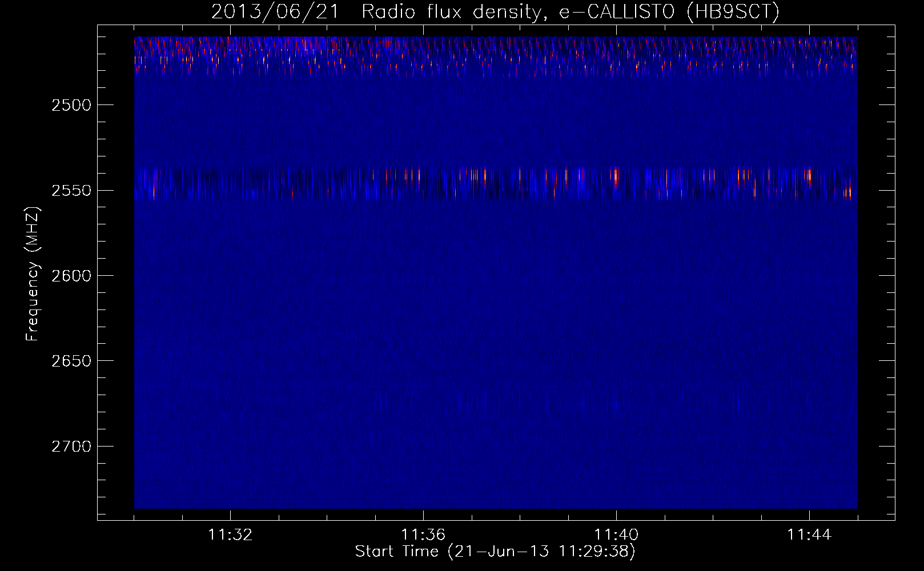
Task: Click the 11:40 time axis label
Action: [x=616, y=535]
